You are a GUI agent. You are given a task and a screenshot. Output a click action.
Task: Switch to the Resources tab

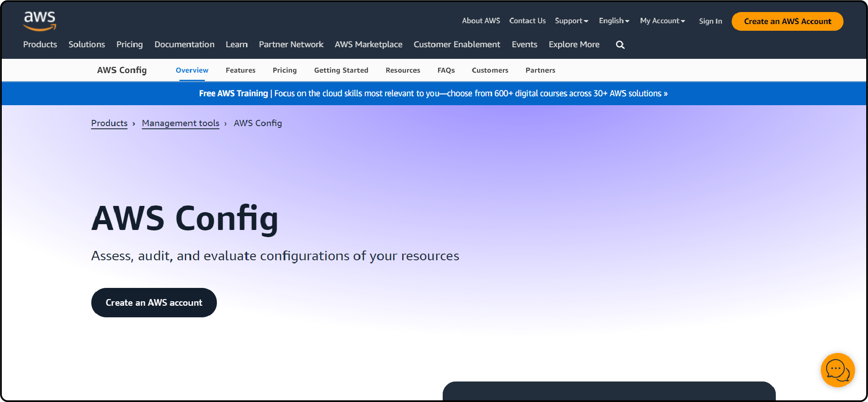point(403,70)
